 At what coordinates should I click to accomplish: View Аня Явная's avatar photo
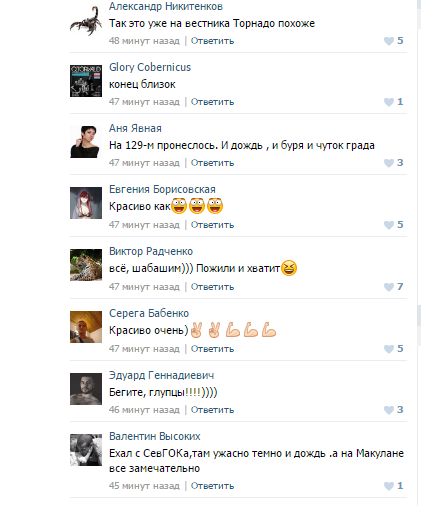(86, 142)
